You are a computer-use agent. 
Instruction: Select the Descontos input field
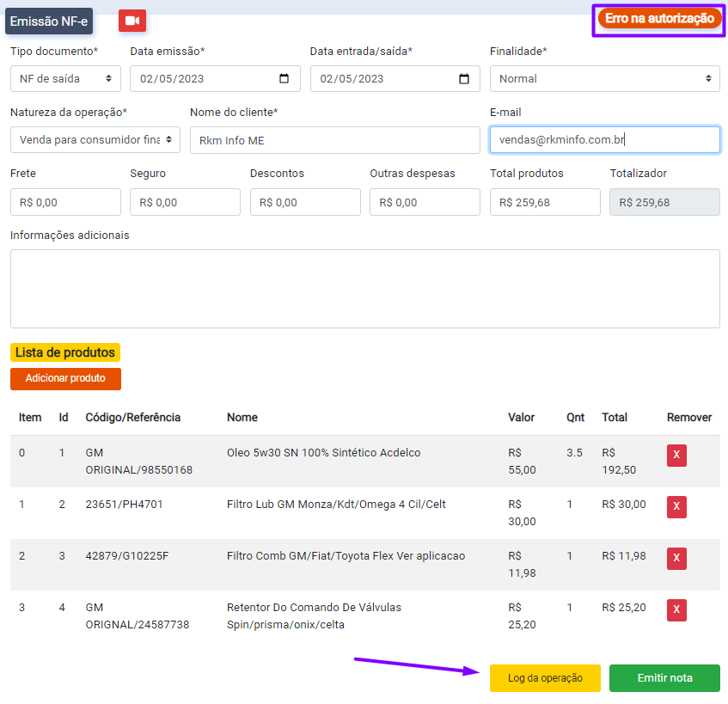coord(305,203)
